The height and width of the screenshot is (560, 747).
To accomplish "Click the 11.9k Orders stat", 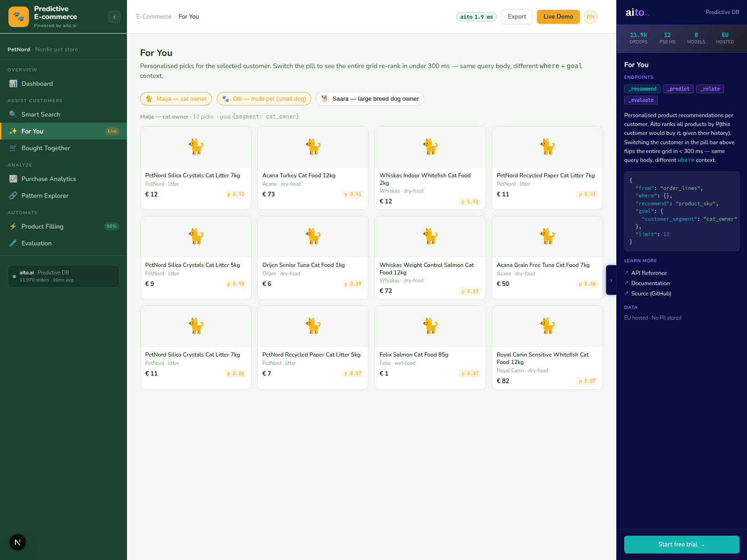I will click(639, 38).
